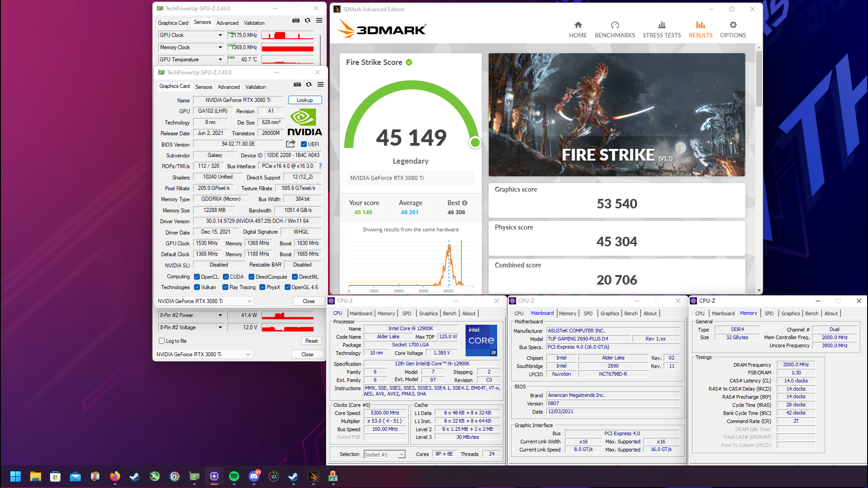This screenshot has width=868, height=488.
Task: Toggle Vulkan checkbox
Action: point(197,287)
